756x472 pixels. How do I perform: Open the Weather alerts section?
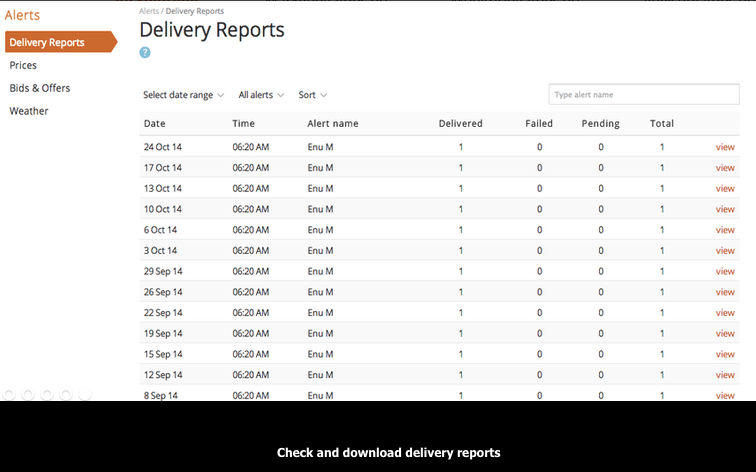click(29, 111)
